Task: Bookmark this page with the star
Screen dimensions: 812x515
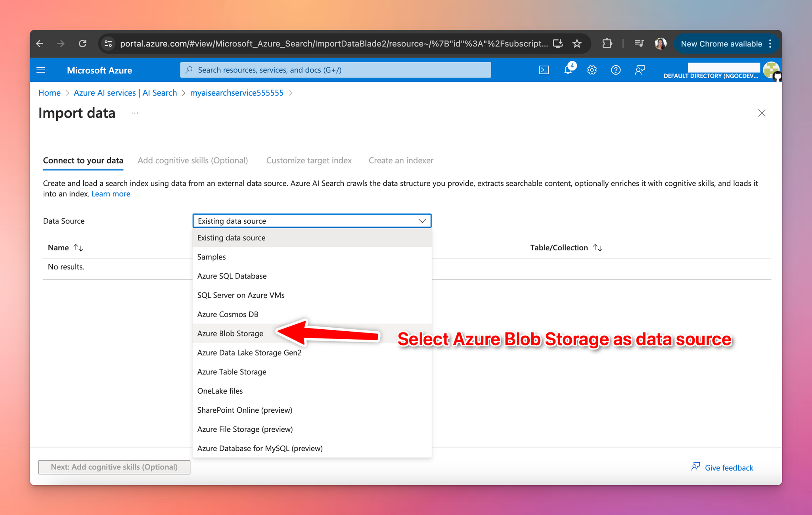Action: pos(577,44)
